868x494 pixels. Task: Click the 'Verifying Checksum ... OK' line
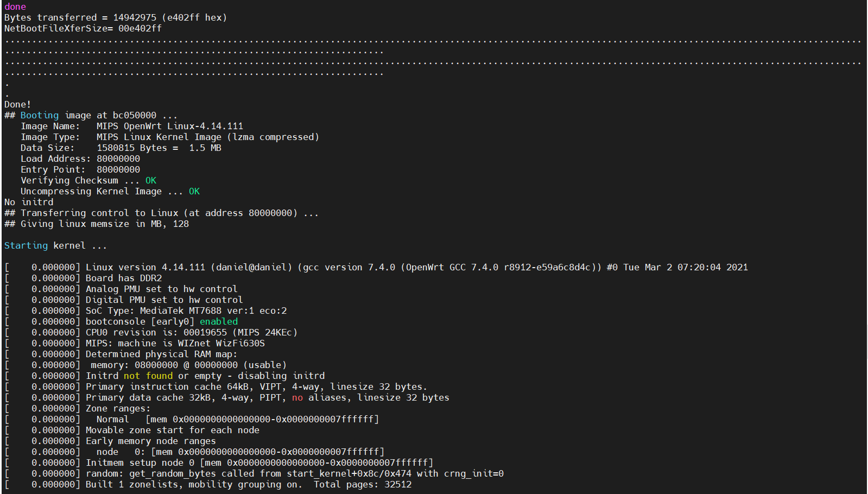click(88, 180)
